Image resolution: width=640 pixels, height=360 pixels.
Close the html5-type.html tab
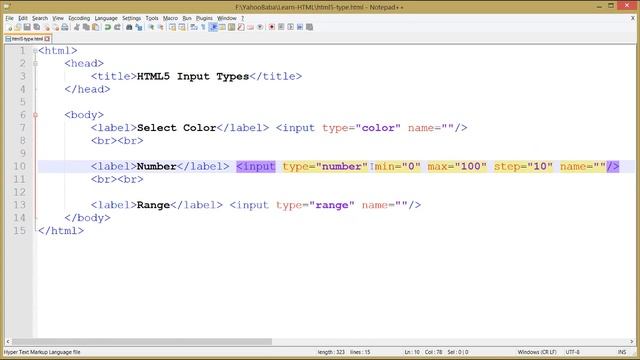(47, 39)
